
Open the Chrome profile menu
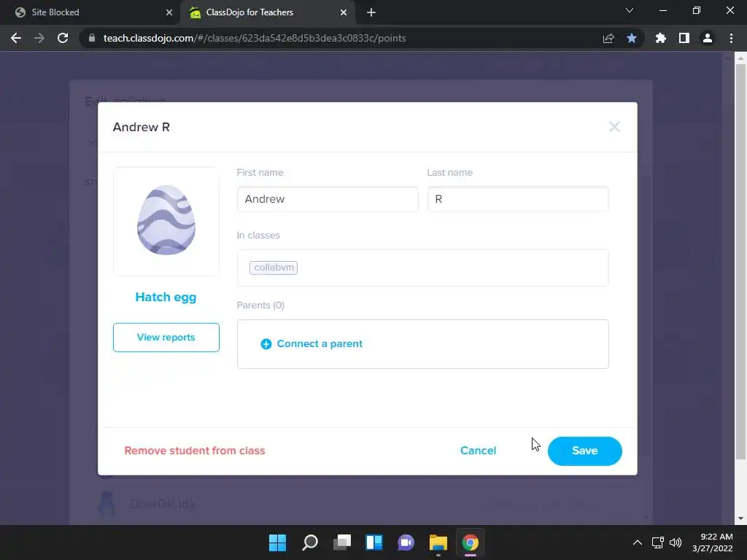(x=708, y=38)
